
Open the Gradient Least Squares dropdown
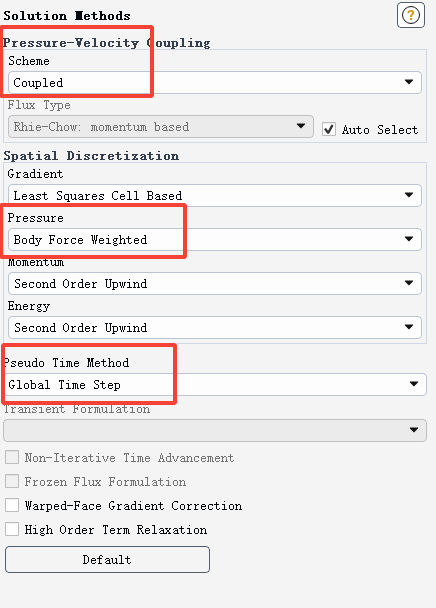(215, 195)
